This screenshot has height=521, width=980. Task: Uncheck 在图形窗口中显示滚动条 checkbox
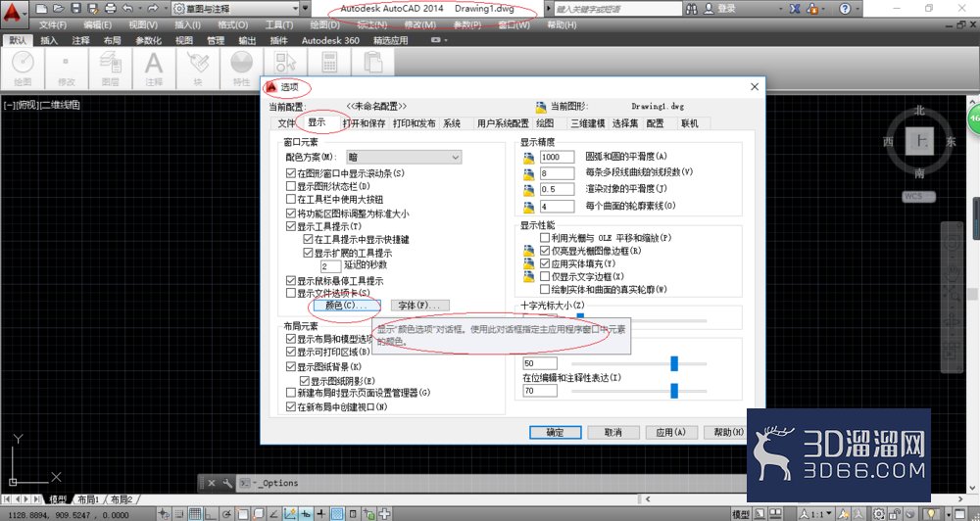(291, 173)
